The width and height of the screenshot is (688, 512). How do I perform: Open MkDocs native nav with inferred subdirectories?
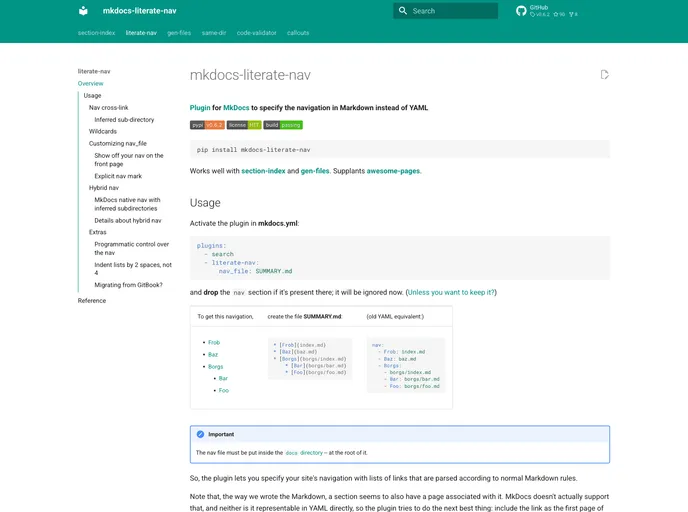pyautogui.click(x=127, y=204)
